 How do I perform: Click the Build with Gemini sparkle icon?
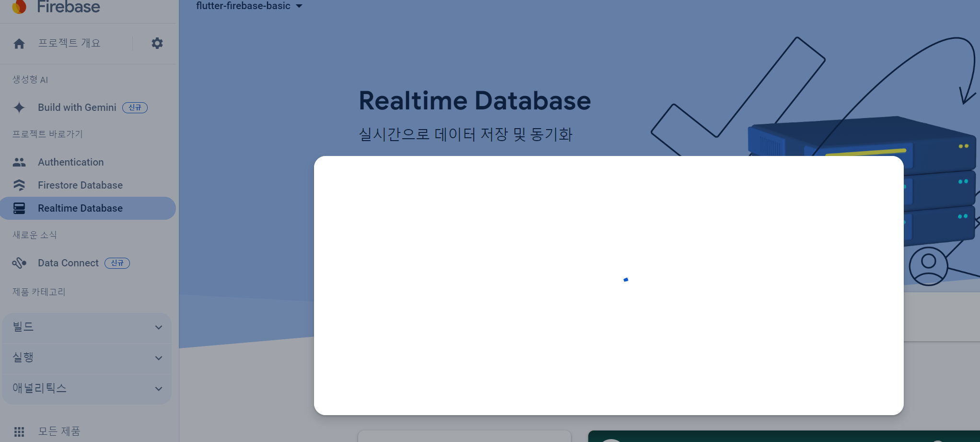click(19, 108)
